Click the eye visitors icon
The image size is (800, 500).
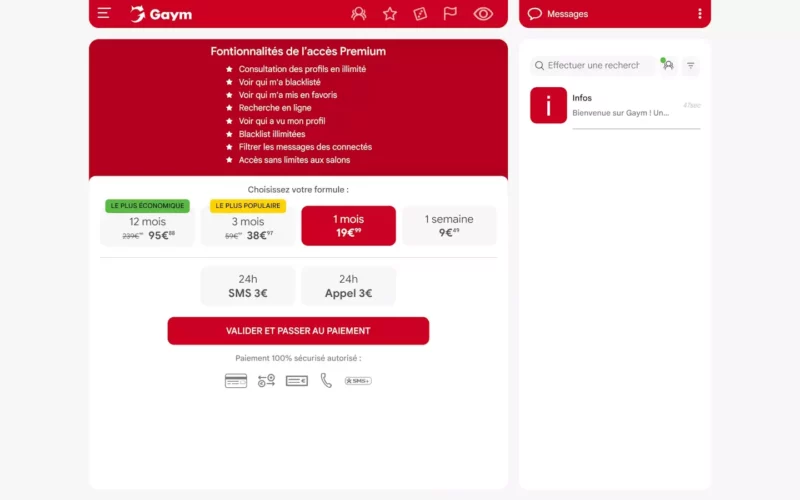coord(483,14)
